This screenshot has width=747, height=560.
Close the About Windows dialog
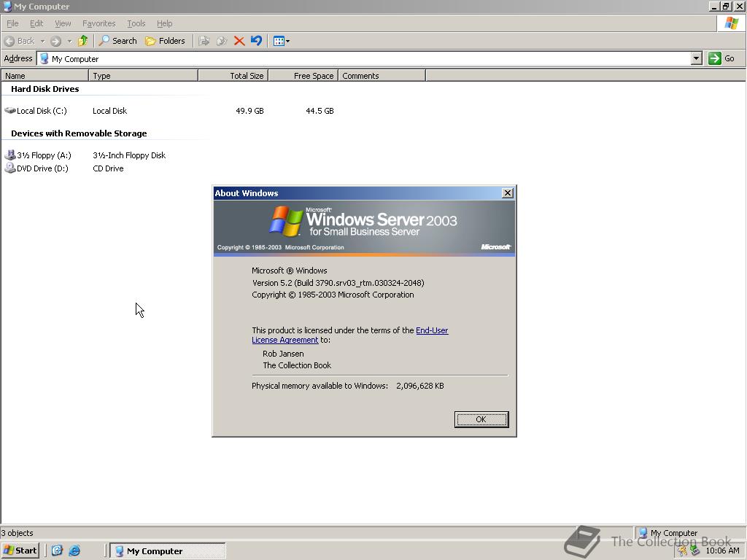tap(508, 192)
